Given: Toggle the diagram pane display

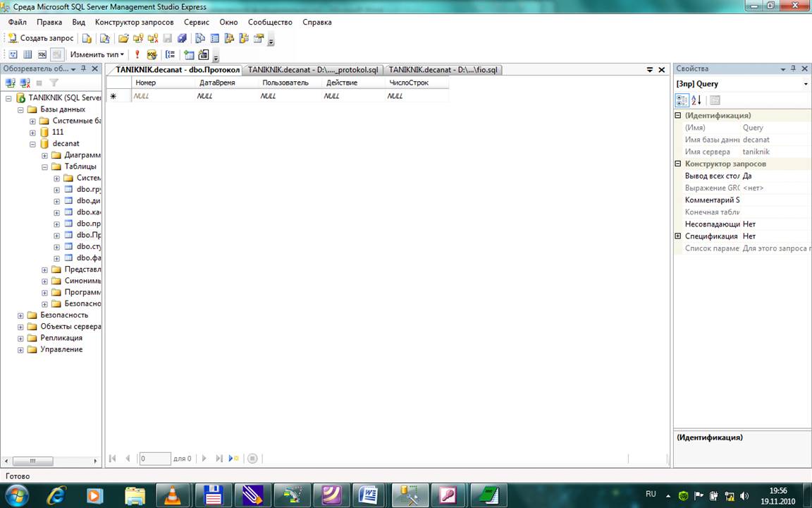Looking at the screenshot, I should (13, 54).
